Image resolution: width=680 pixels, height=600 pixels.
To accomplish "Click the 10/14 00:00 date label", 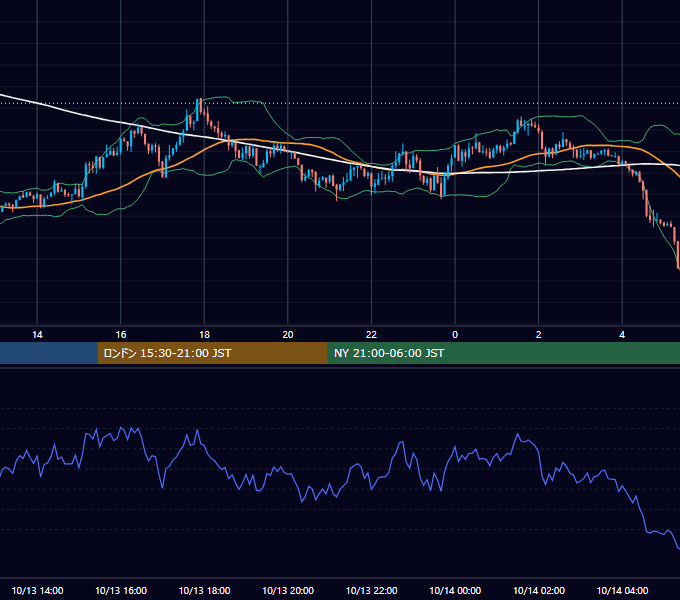I will tap(455, 590).
